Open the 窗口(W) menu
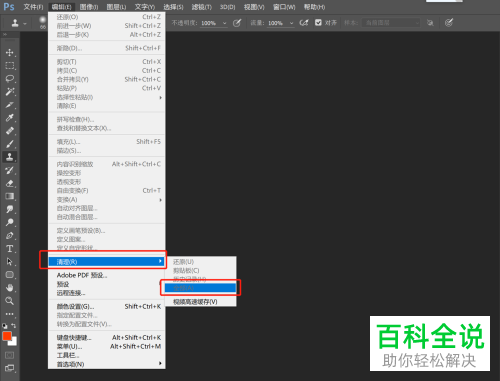 click(x=284, y=7)
